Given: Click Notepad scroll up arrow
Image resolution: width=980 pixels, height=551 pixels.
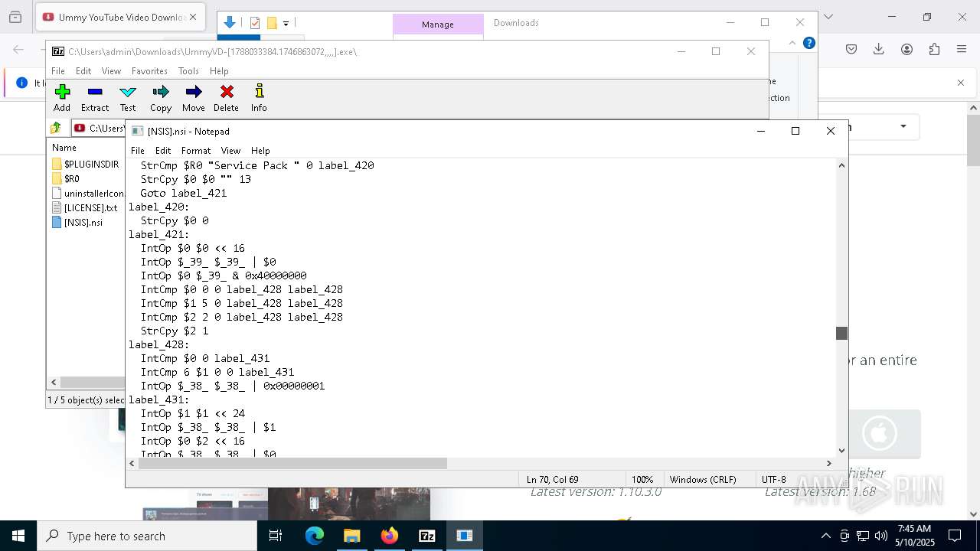Looking at the screenshot, I should pyautogui.click(x=841, y=165).
